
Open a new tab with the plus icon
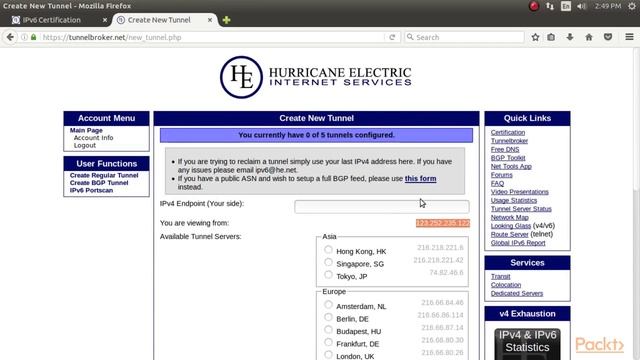(x=227, y=20)
